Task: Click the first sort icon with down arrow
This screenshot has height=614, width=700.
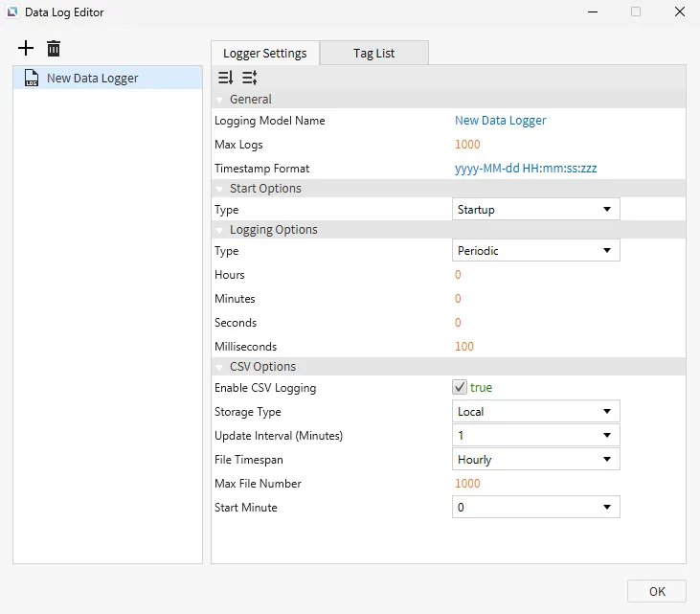Action: 226,79
